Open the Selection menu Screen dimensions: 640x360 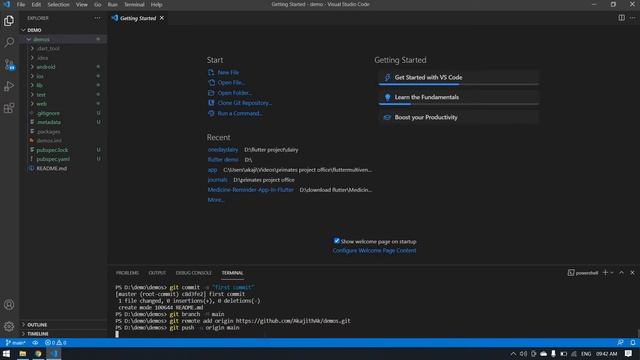pyautogui.click(x=58, y=4)
